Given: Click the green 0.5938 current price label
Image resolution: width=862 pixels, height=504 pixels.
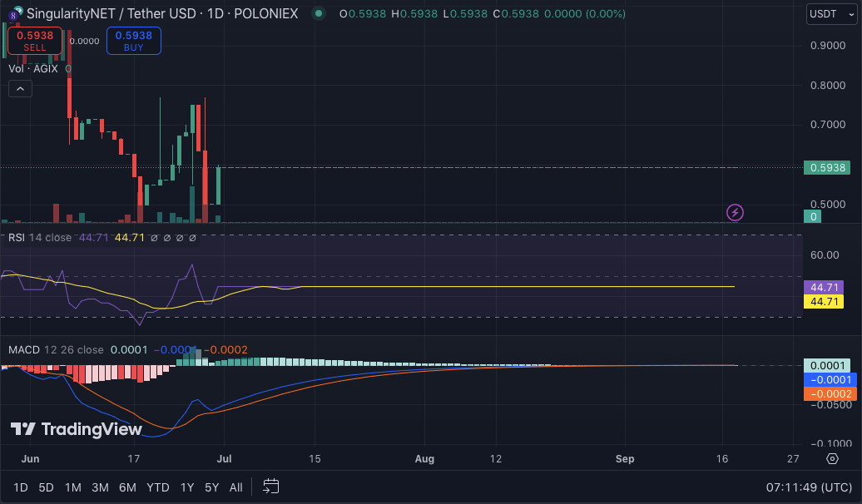Looking at the screenshot, I should tap(827, 167).
